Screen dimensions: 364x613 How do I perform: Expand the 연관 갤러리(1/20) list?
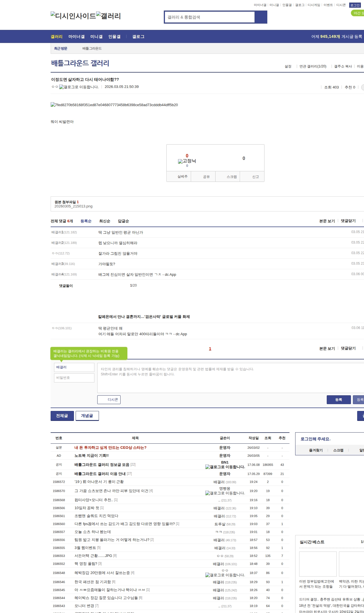(x=313, y=66)
